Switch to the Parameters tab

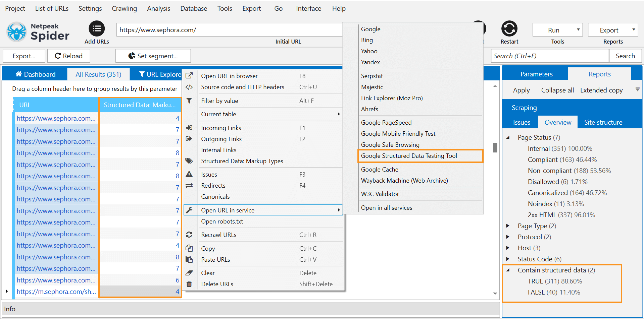536,74
